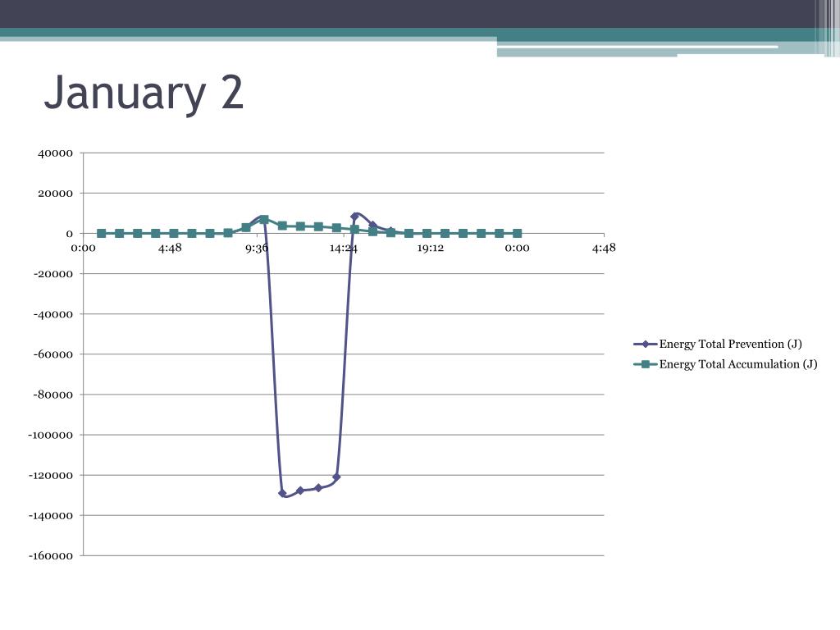Click the 'Energy Total Prevention (J)' legend entry

718,344
